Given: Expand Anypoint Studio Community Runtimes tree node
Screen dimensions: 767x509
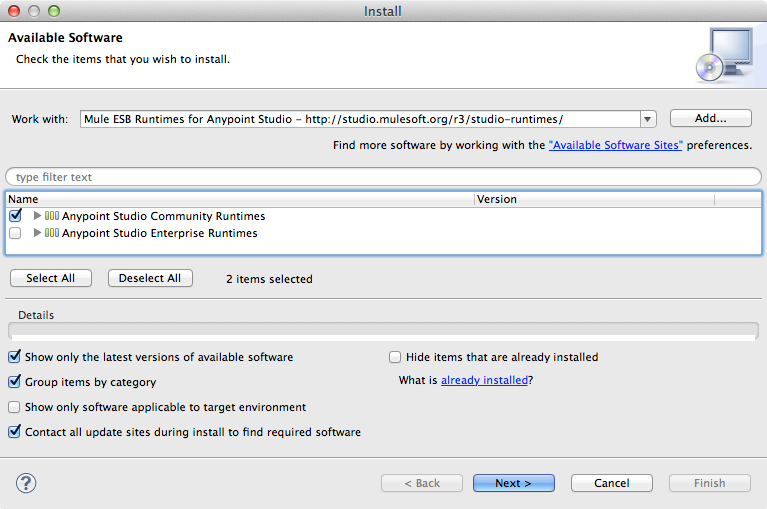Looking at the screenshot, I should tap(38, 216).
